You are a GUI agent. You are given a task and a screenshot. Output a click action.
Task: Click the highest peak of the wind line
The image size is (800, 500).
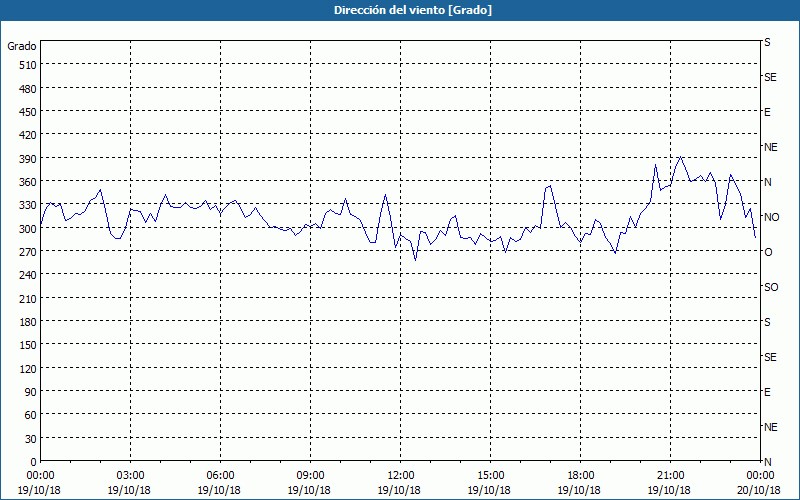click(x=680, y=156)
